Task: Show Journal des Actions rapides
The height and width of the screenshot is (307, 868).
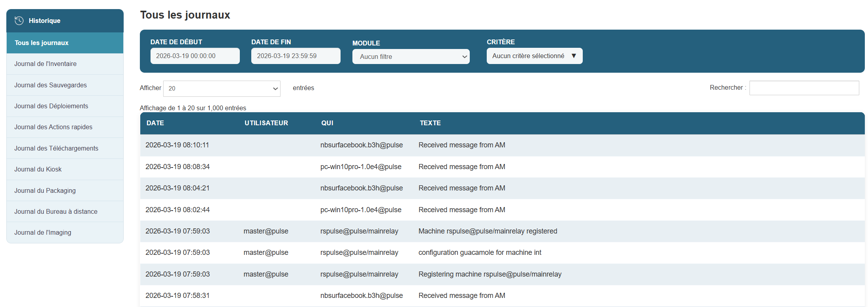Action: (x=53, y=127)
